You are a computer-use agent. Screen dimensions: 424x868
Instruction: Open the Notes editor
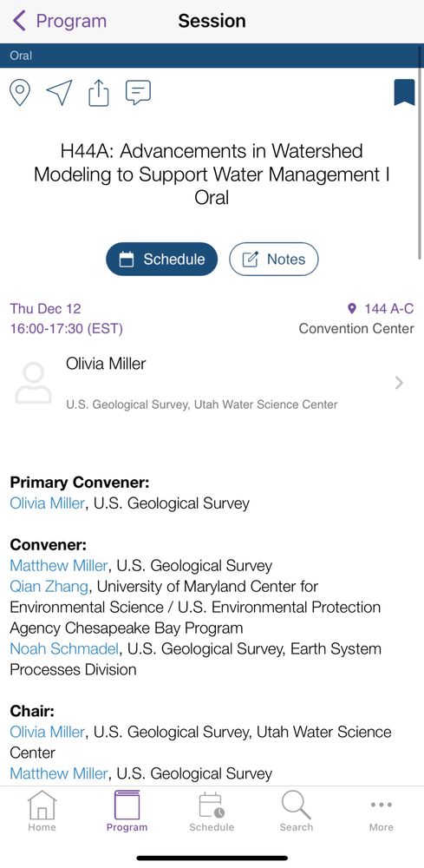(x=274, y=259)
